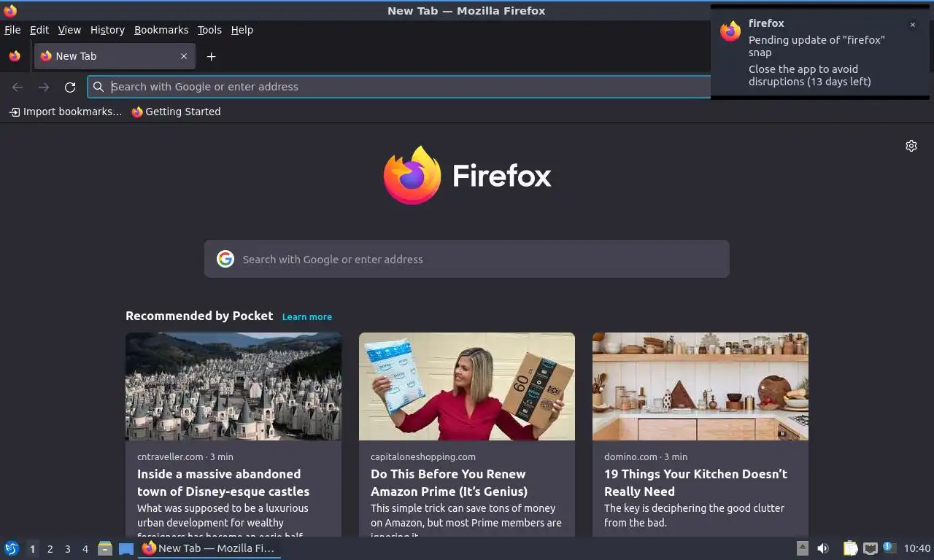Viewport: 934px width, 560px height.
Task: Switch to workspace 4
Action: [85, 549]
